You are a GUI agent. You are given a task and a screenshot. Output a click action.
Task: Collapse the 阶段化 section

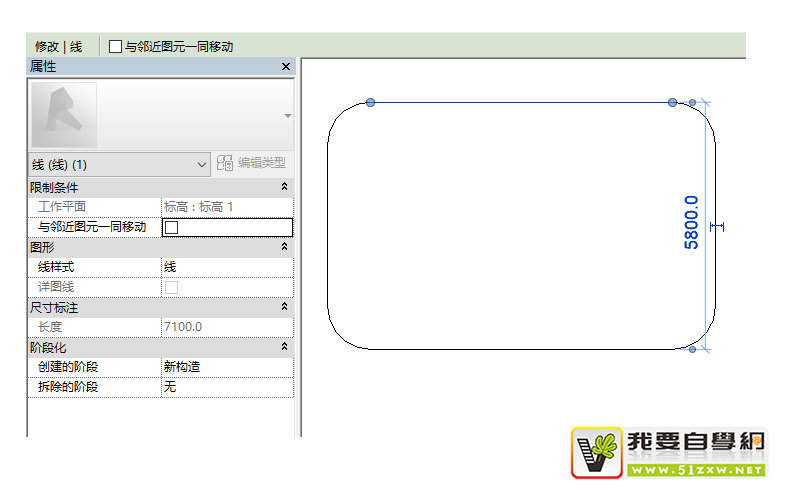284,347
